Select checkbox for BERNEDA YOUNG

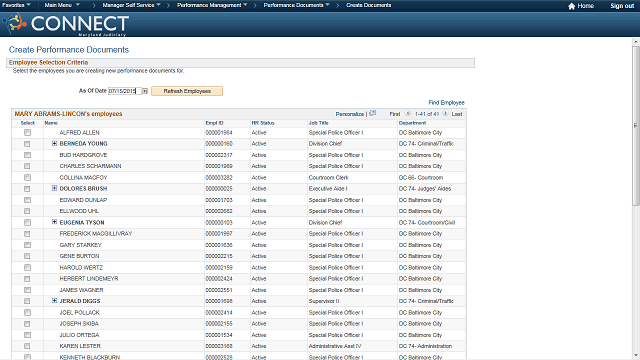tap(27, 144)
